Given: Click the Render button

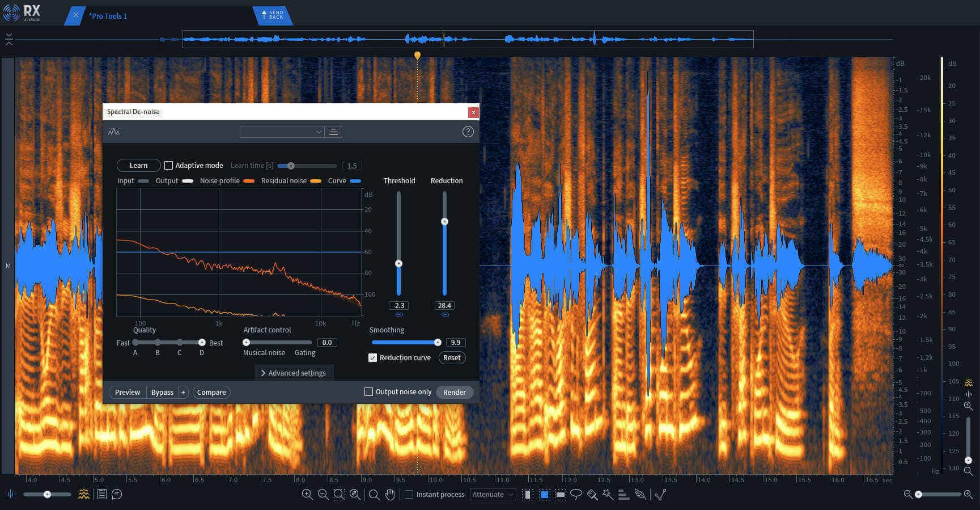Looking at the screenshot, I should pyautogui.click(x=455, y=392).
